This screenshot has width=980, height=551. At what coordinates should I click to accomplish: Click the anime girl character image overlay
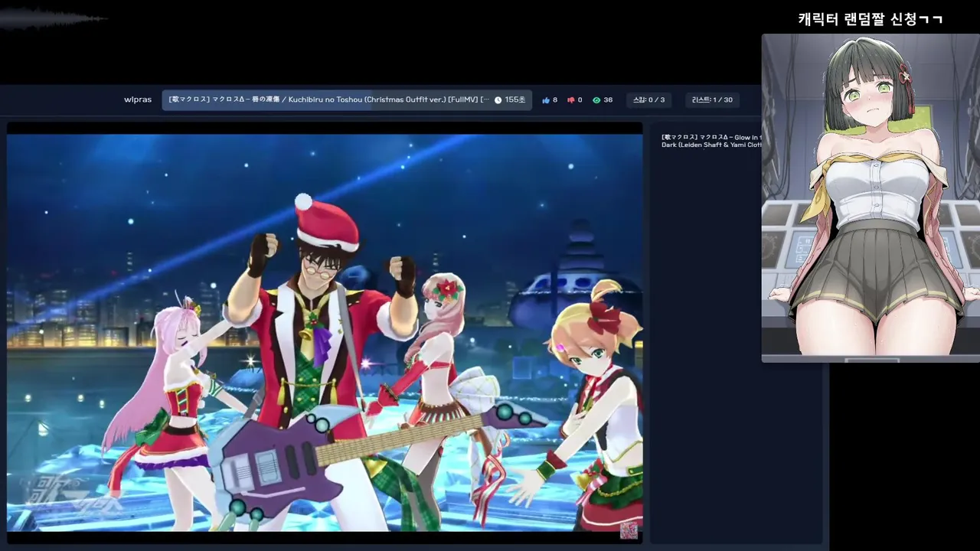[871, 197]
